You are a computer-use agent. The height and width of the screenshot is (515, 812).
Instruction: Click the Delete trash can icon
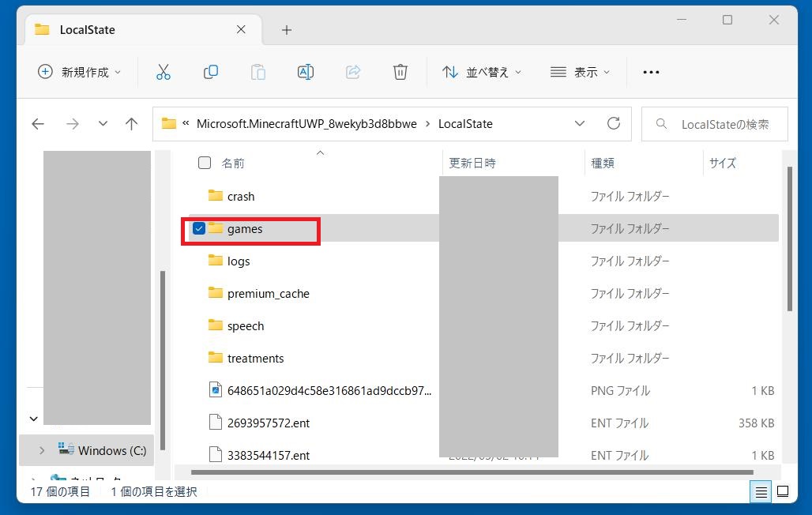(x=400, y=72)
